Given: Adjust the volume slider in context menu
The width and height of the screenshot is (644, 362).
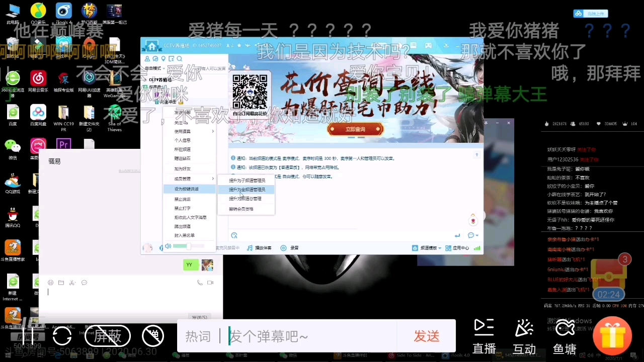Looking at the screenshot, I should (189, 246).
